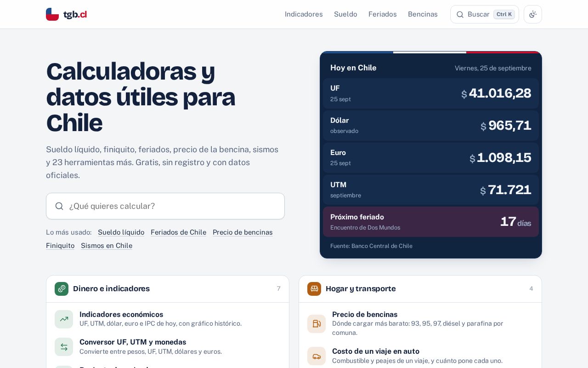Go to the Bencinas nav item
Screen dimensions: 588x368
(423, 14)
